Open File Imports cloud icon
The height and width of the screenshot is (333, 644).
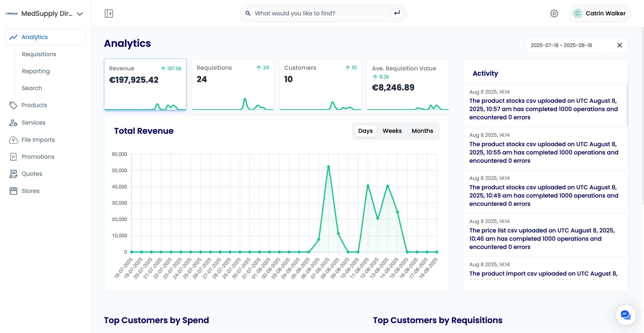pyautogui.click(x=13, y=140)
